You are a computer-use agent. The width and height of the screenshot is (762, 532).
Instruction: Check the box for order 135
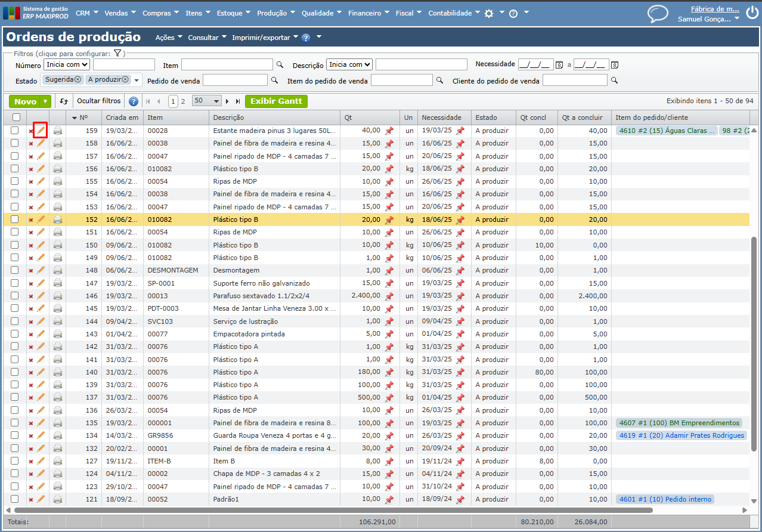pos(15,423)
